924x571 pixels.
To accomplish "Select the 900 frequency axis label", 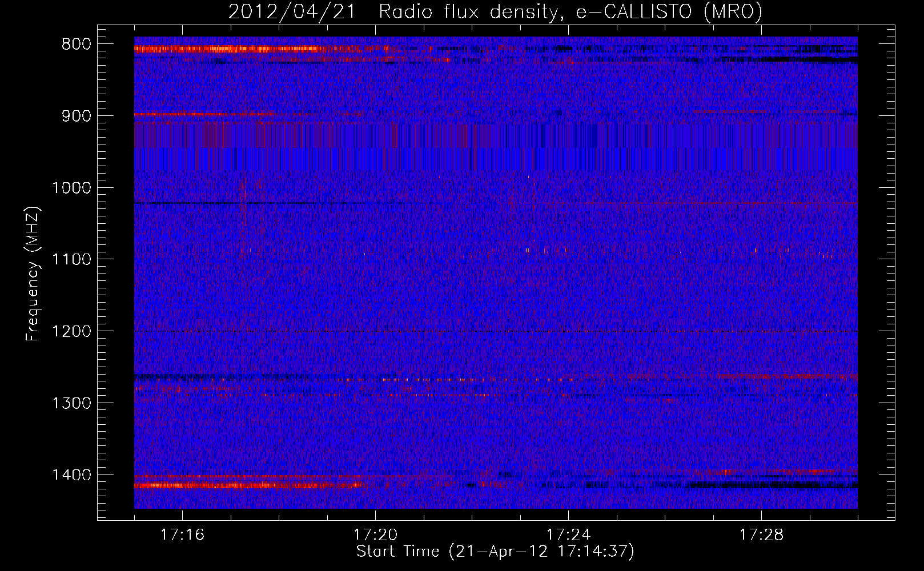I will point(76,116).
